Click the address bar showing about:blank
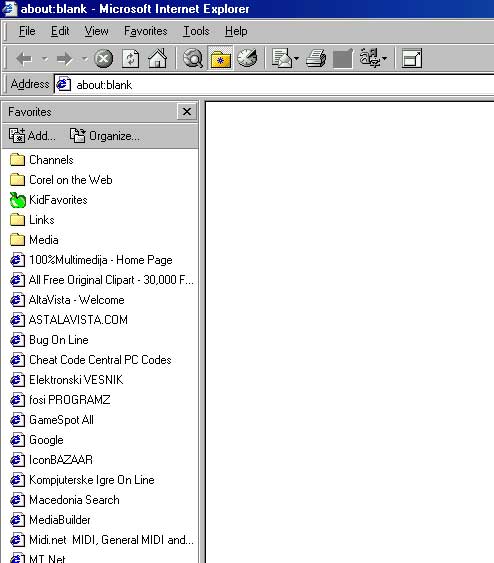Viewport: 494px width, 563px height. (x=274, y=85)
